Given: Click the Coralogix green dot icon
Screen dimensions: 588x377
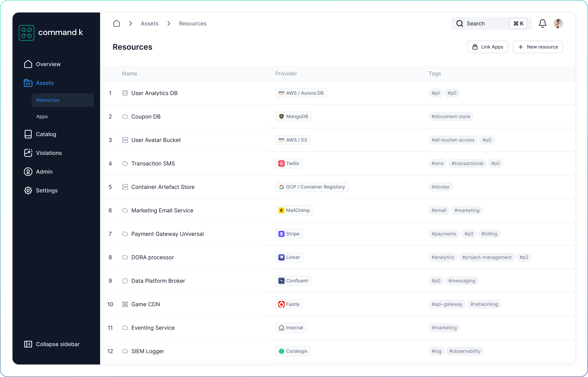Looking at the screenshot, I should (281, 351).
